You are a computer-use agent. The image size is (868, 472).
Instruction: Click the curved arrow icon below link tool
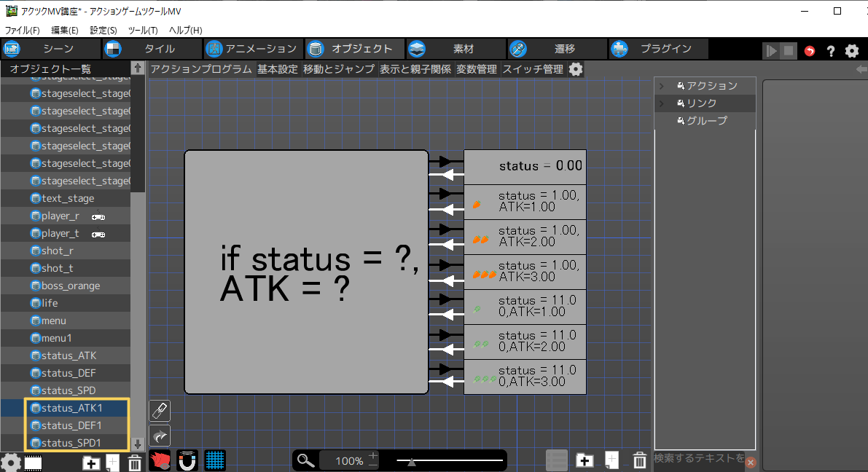click(x=160, y=436)
